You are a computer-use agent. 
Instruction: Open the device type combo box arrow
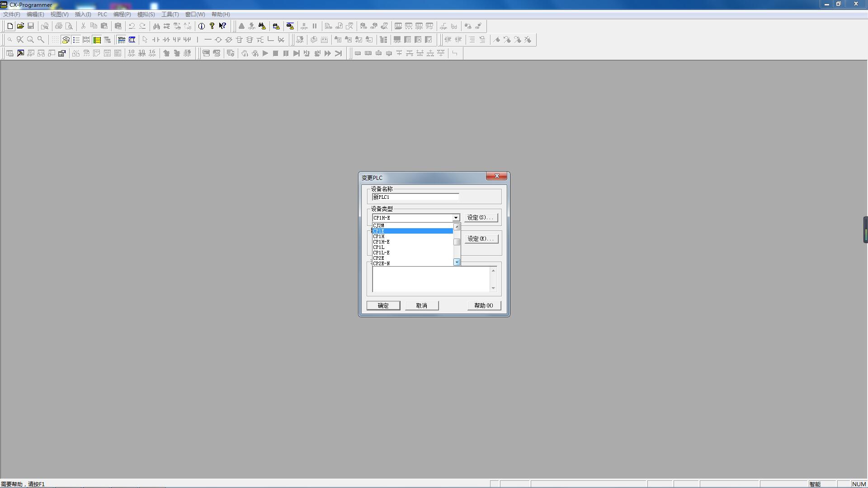456,218
